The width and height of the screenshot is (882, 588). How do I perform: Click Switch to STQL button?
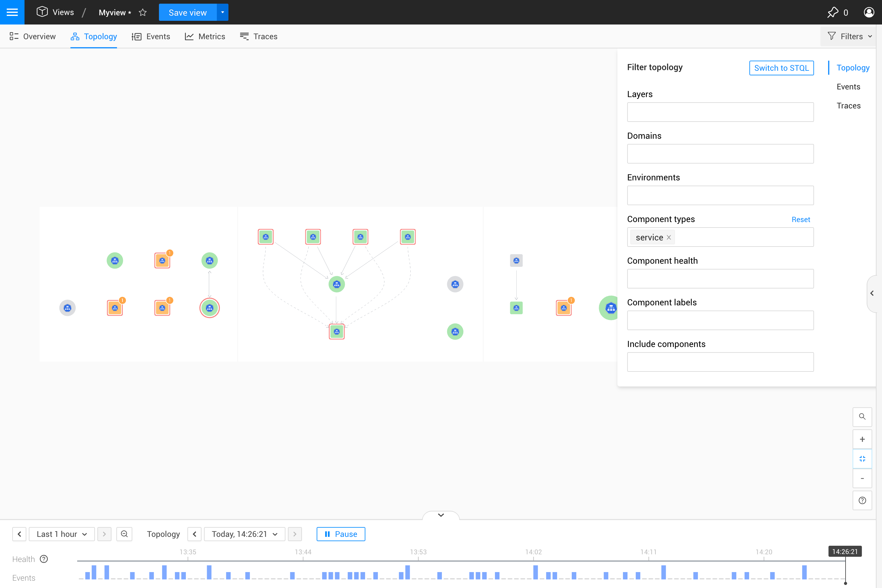(781, 68)
